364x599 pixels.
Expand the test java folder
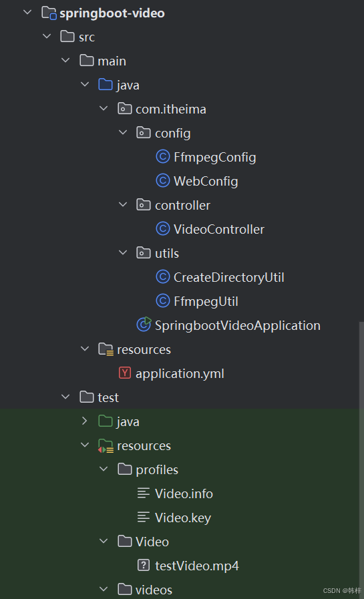(x=85, y=421)
